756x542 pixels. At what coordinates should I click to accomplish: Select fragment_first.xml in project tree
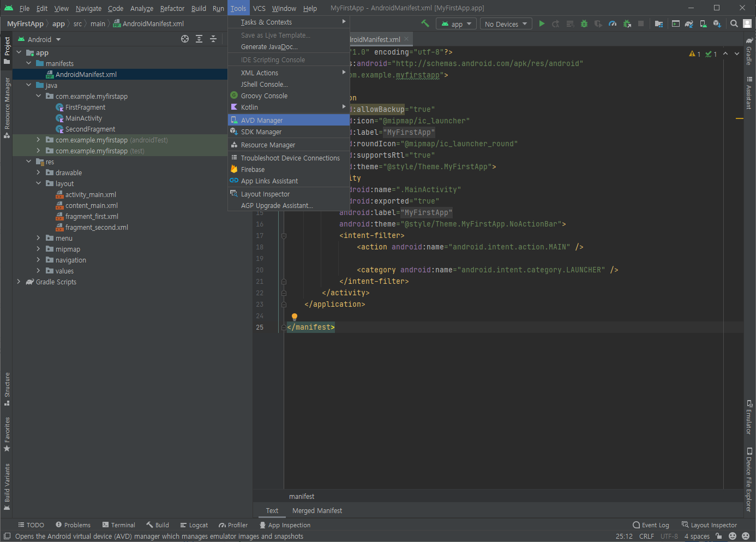(92, 216)
